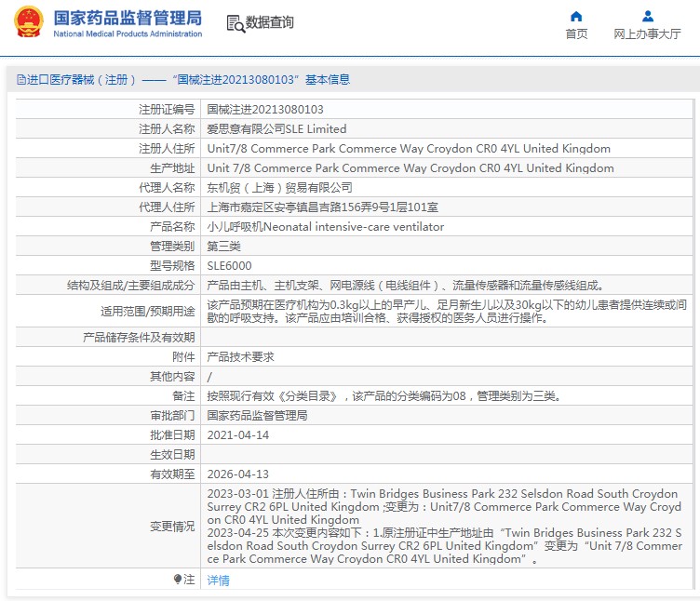The width and height of the screenshot is (700, 601).
Task: Click the 国家药品监督管理局 title text
Action: [x=127, y=18]
